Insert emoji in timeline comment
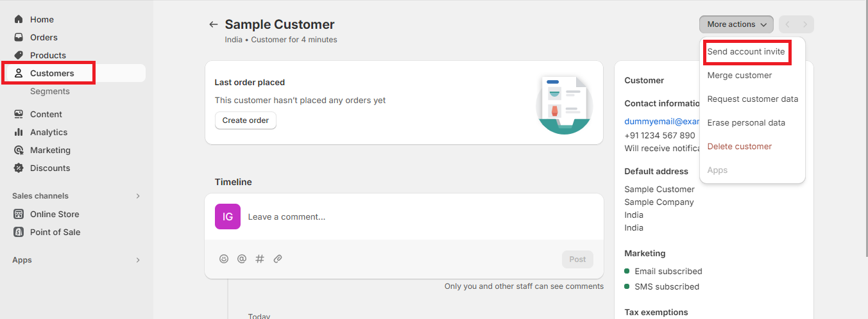 [224, 259]
